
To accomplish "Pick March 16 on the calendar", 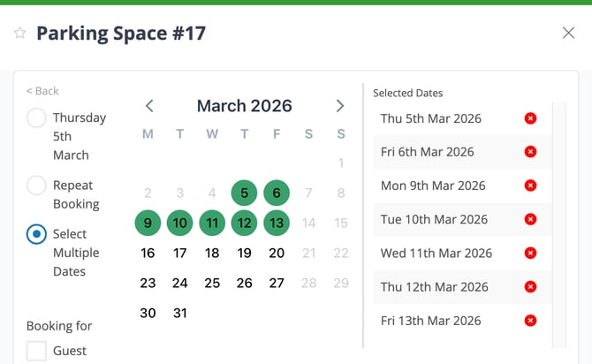I will (x=148, y=254).
